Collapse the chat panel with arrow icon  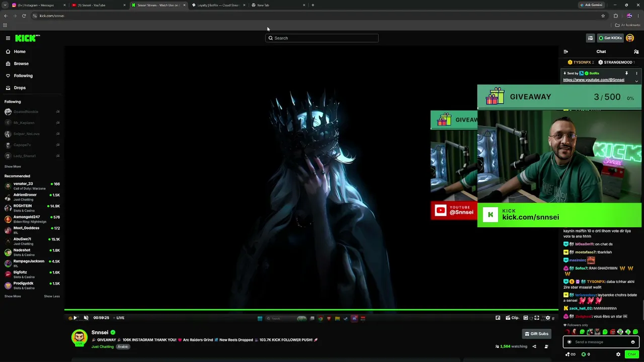tap(566, 52)
